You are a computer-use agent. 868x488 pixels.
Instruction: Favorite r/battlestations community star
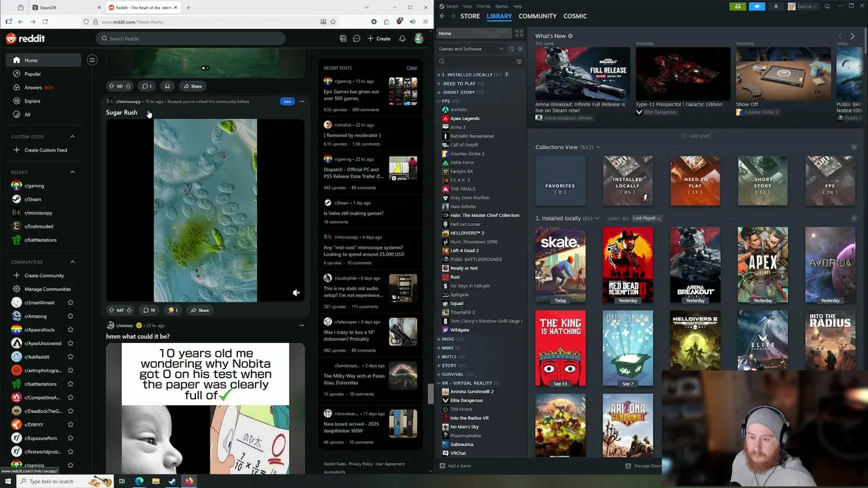pos(71,384)
